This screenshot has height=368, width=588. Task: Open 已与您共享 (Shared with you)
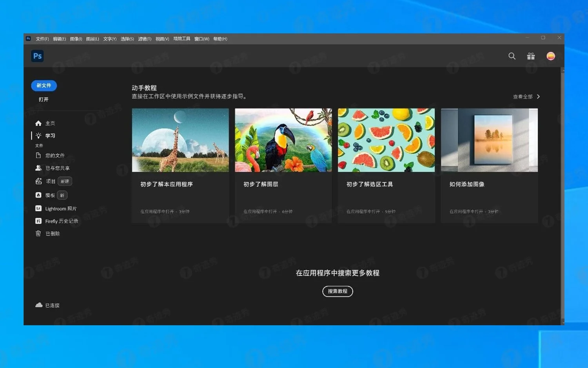coord(56,168)
